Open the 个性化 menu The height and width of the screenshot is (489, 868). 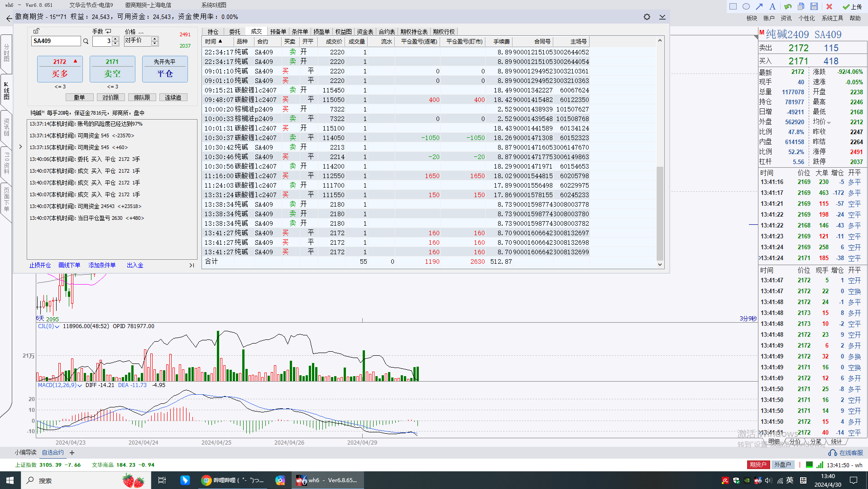806,19
